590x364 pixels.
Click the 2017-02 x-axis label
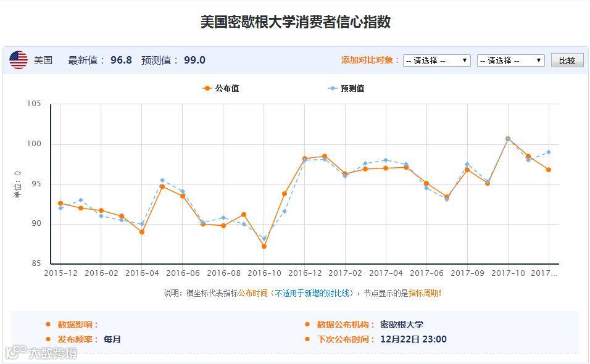click(346, 273)
